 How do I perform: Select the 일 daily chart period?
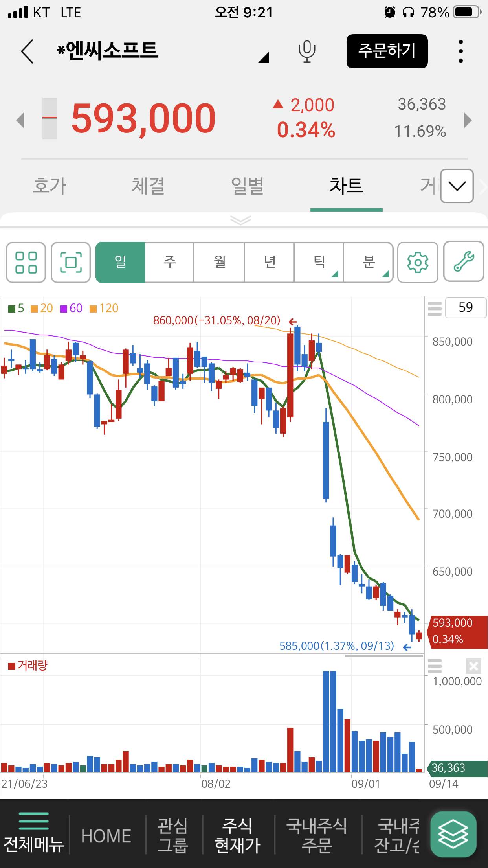click(120, 262)
